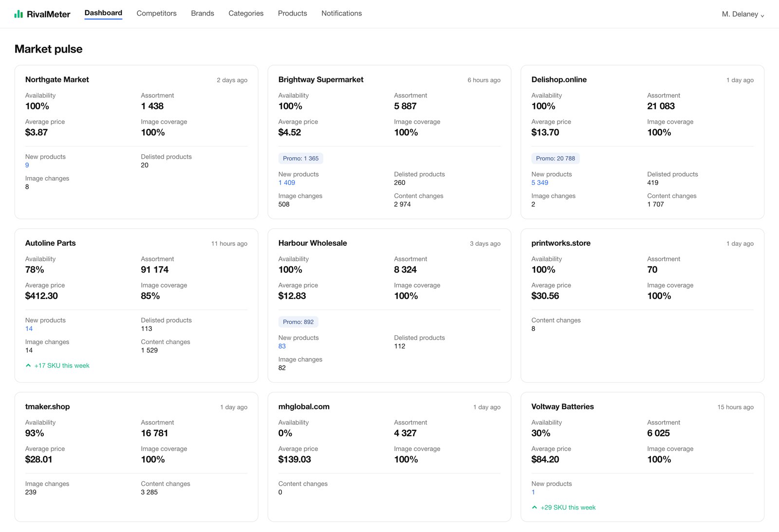This screenshot has width=779, height=532.
Task: Click Delishop new products count 5 349
Action: click(539, 183)
